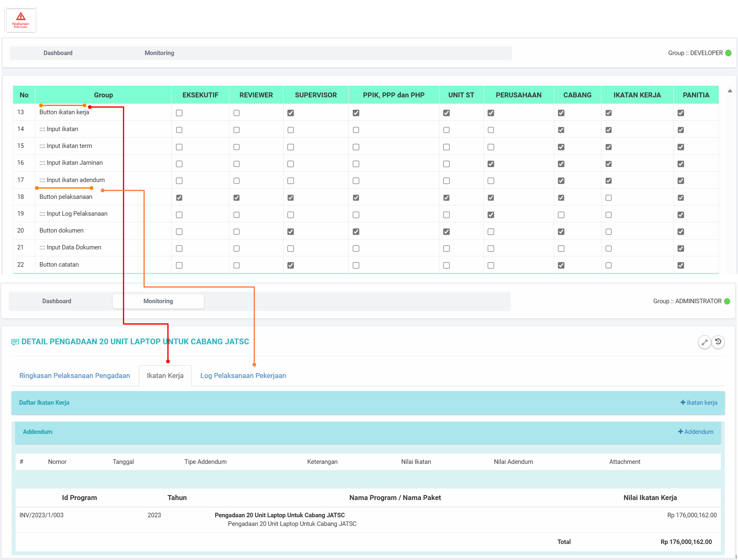Click the comment icon before DETAIL PENGADAAN title

[x=15, y=342]
